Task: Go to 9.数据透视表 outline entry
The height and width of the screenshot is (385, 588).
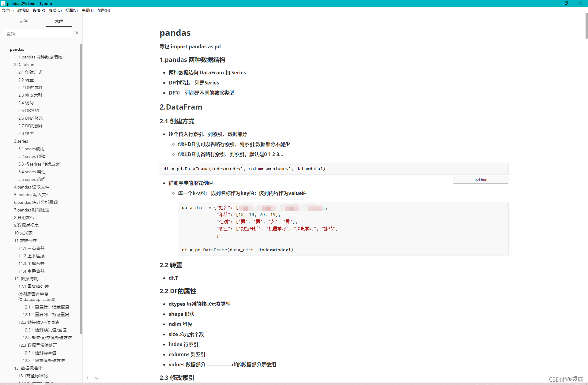Action: pos(26,225)
